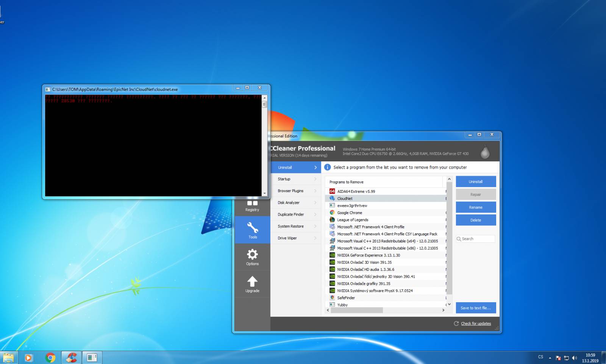Click the AIDA64 Extreme program icon
606x364 pixels.
(x=332, y=191)
